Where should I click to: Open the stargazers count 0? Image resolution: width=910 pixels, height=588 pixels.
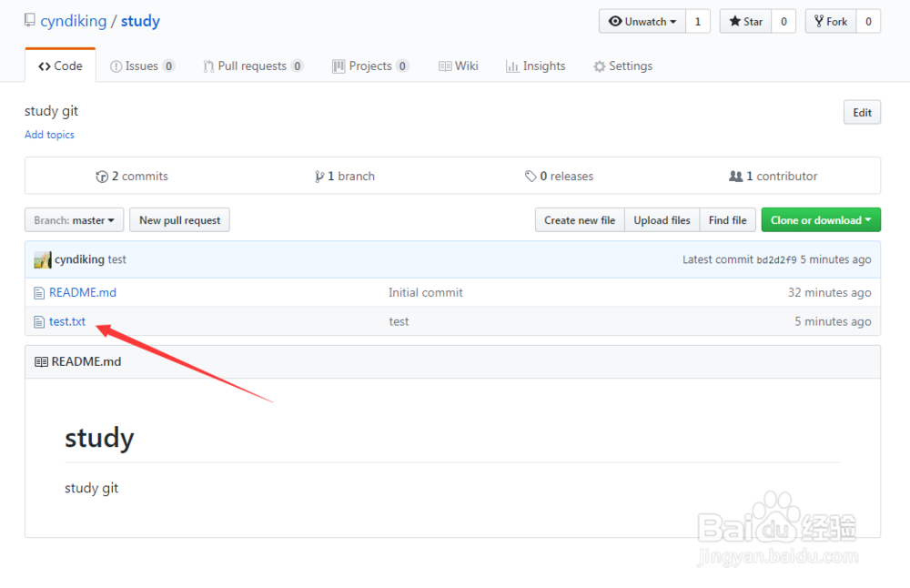[x=784, y=22]
